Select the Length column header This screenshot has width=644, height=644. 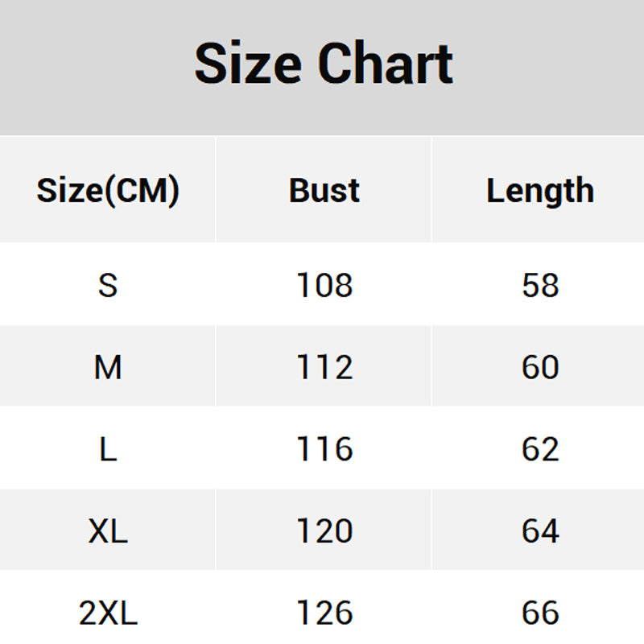click(x=540, y=191)
